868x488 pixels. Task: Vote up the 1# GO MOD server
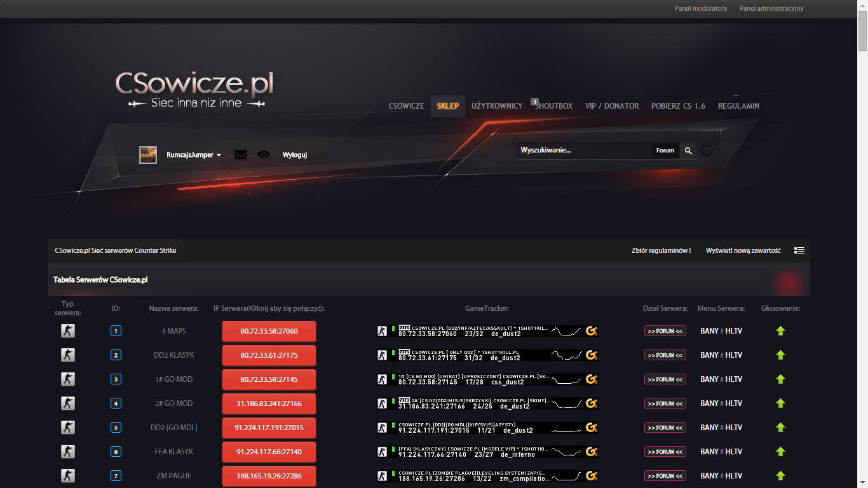coord(781,379)
